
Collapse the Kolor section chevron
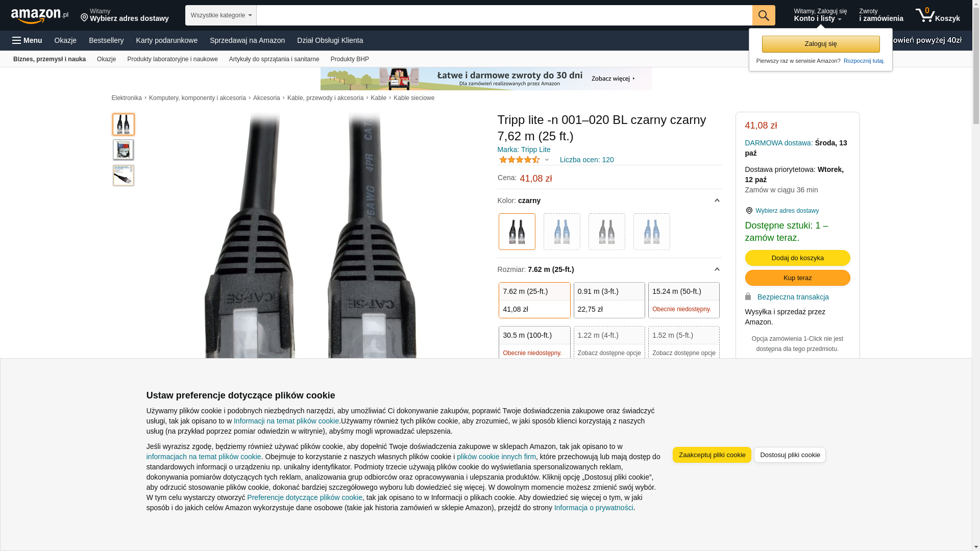click(x=717, y=201)
